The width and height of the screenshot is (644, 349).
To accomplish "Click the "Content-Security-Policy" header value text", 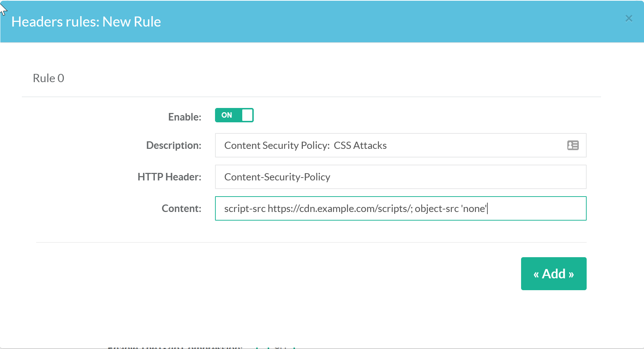I will [277, 177].
